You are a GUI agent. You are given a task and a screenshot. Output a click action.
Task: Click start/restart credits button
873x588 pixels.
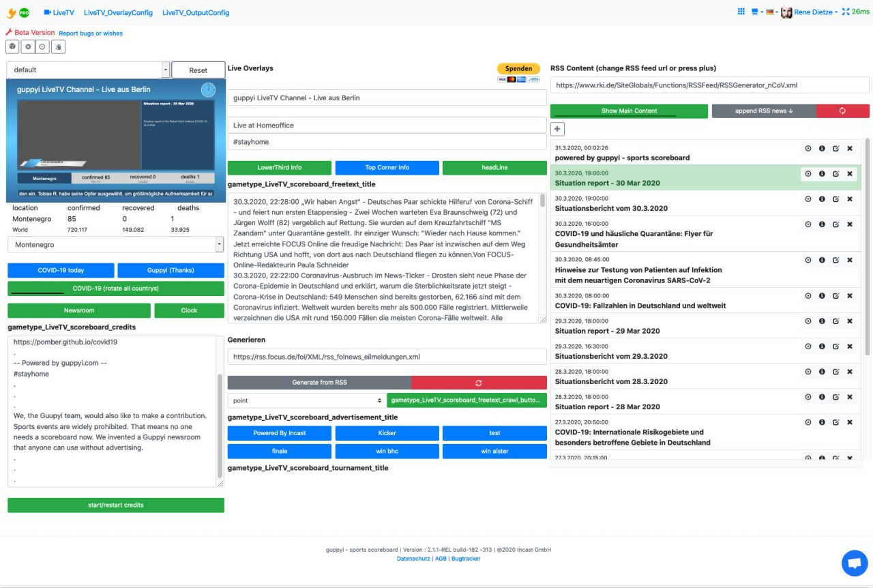coord(116,505)
